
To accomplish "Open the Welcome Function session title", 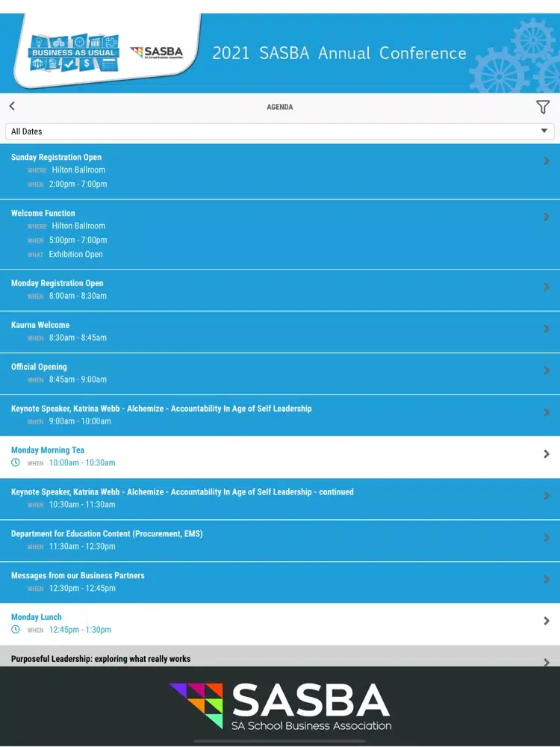I will tap(43, 213).
